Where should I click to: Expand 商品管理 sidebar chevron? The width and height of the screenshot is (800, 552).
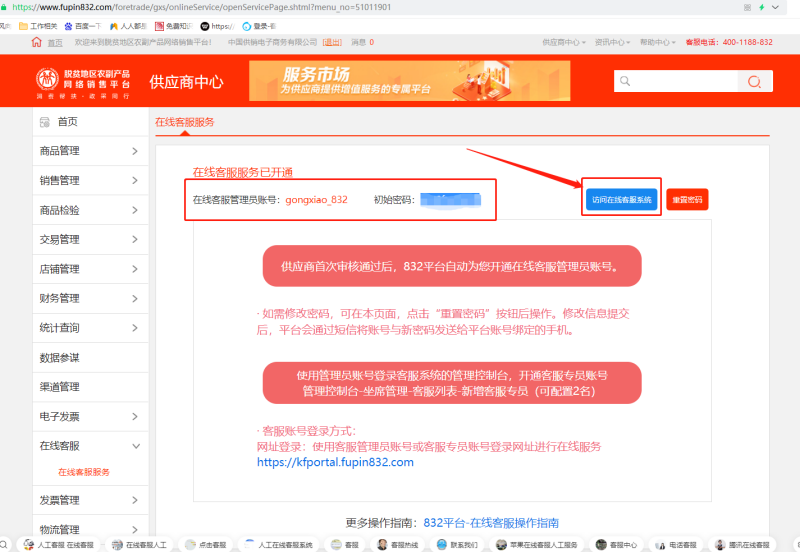pyautogui.click(x=135, y=152)
